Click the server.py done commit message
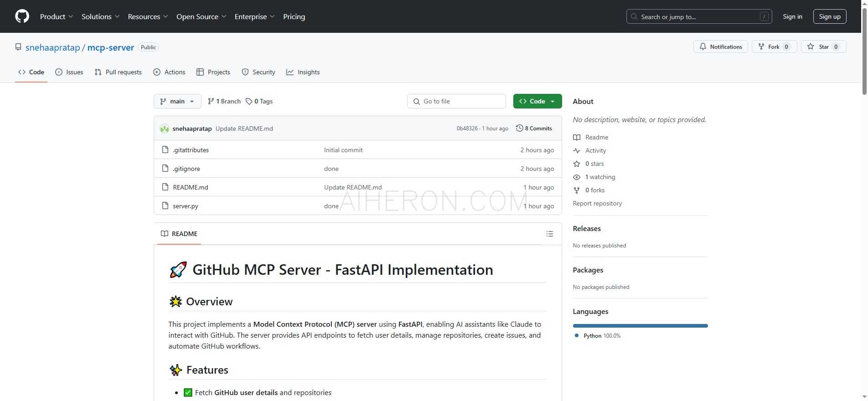The height and width of the screenshot is (401, 868). (x=331, y=206)
